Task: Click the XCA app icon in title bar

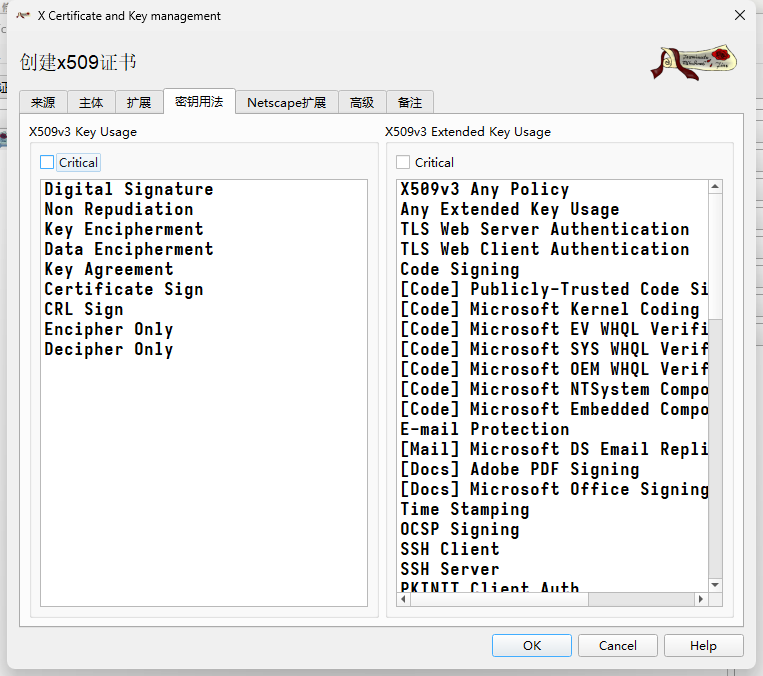Action: click(22, 16)
